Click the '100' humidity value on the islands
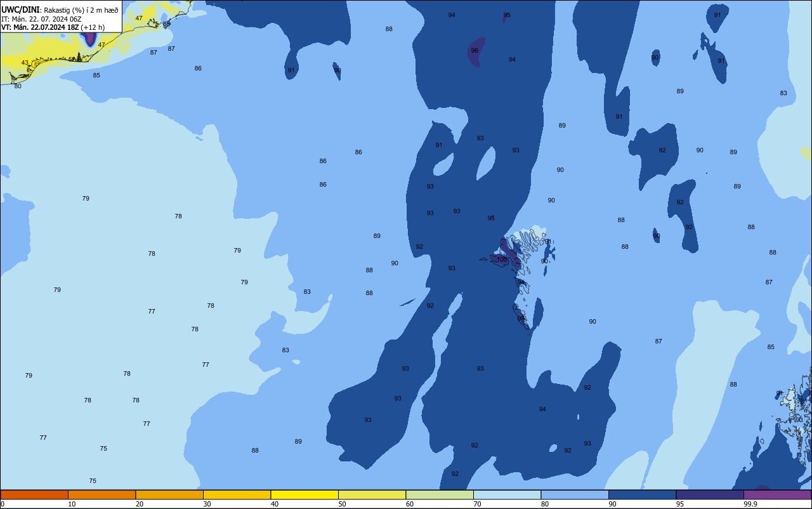Screen dimensions: 812x509 click(x=502, y=260)
